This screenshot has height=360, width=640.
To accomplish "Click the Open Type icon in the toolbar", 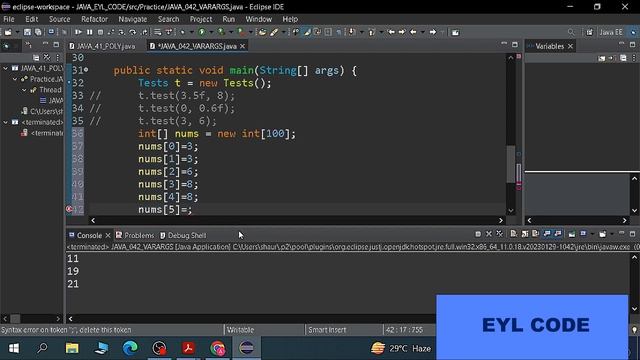I will [x=262, y=32].
